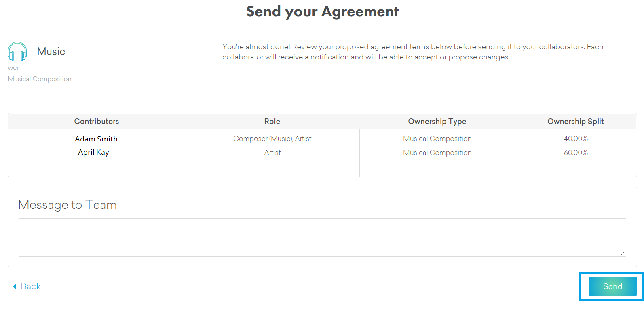
Task: Click contributor name Adam Smith
Action: pos(96,139)
